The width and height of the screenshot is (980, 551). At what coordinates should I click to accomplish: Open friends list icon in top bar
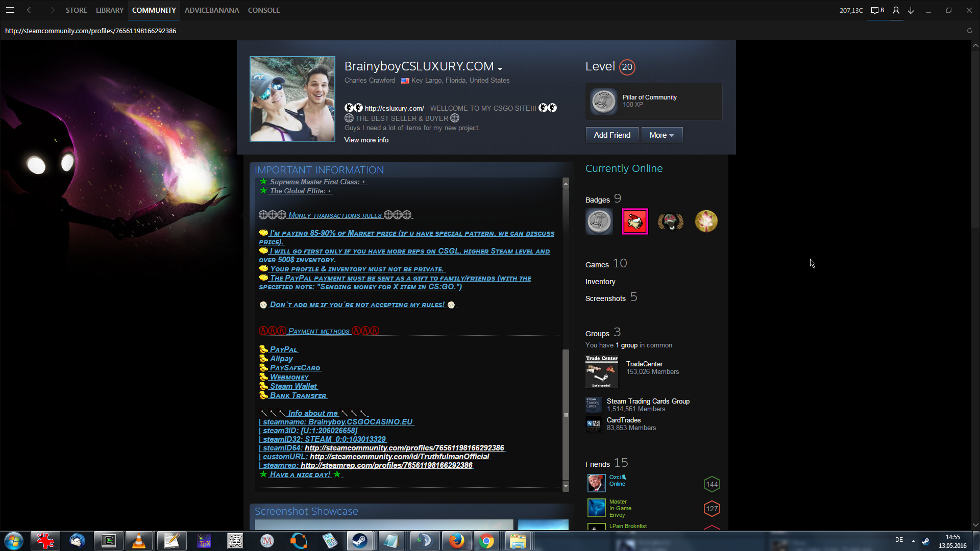[x=896, y=10]
